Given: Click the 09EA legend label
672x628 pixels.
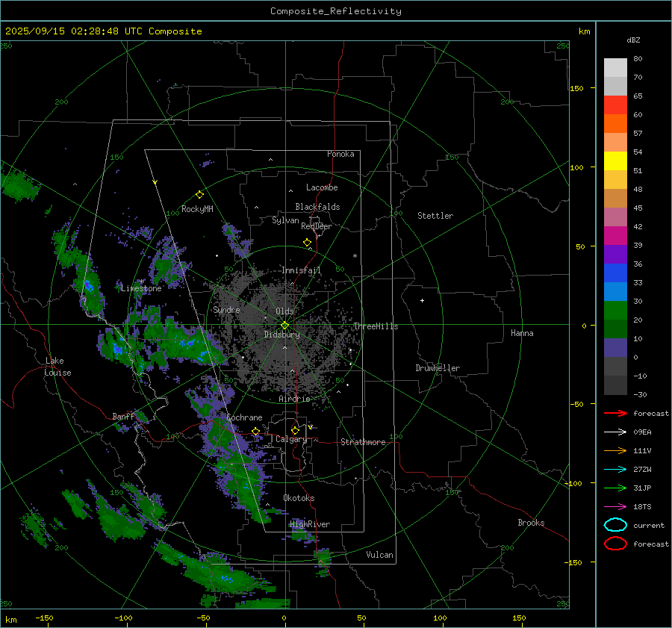Looking at the screenshot, I should pos(642,432).
